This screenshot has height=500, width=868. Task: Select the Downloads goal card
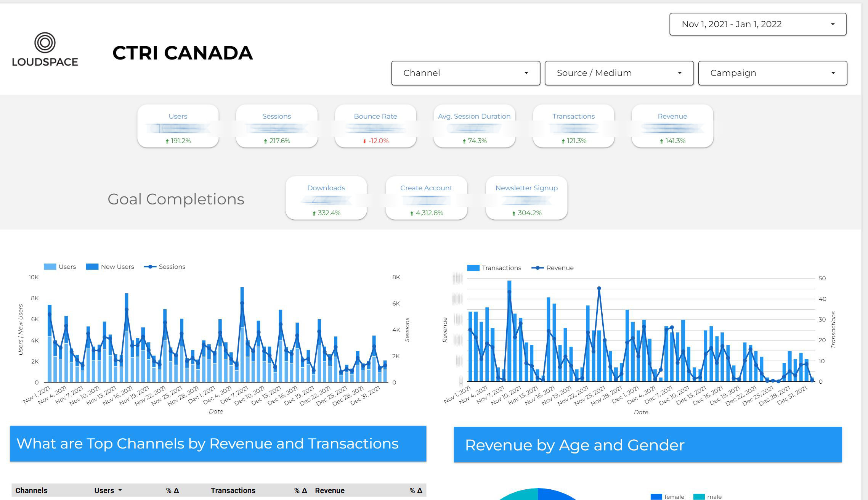pyautogui.click(x=326, y=198)
